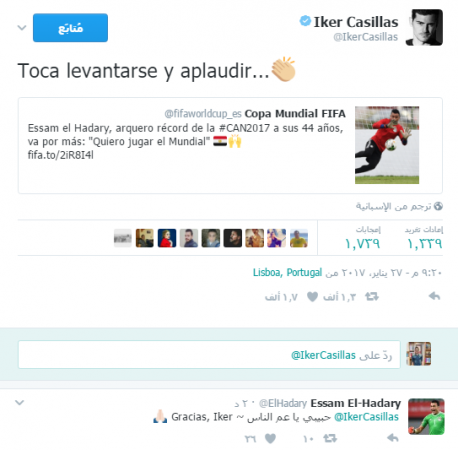
Task: Click the globe translate icon
Action: click(438, 206)
